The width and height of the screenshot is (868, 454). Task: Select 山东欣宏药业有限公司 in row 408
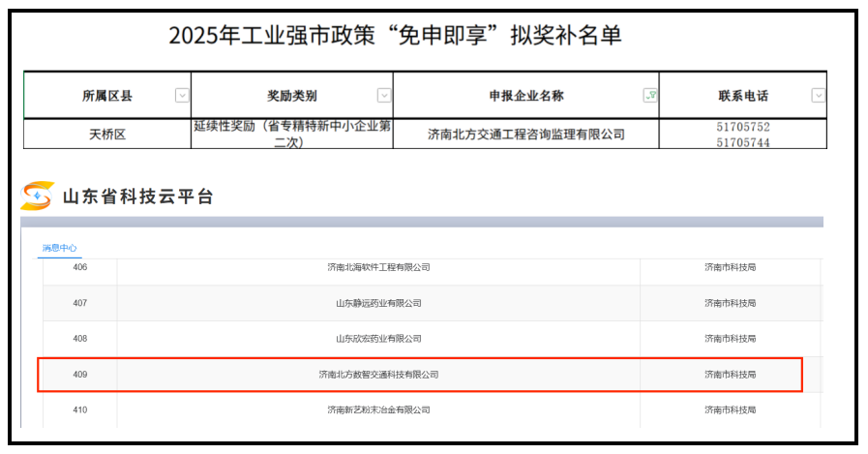(x=378, y=339)
